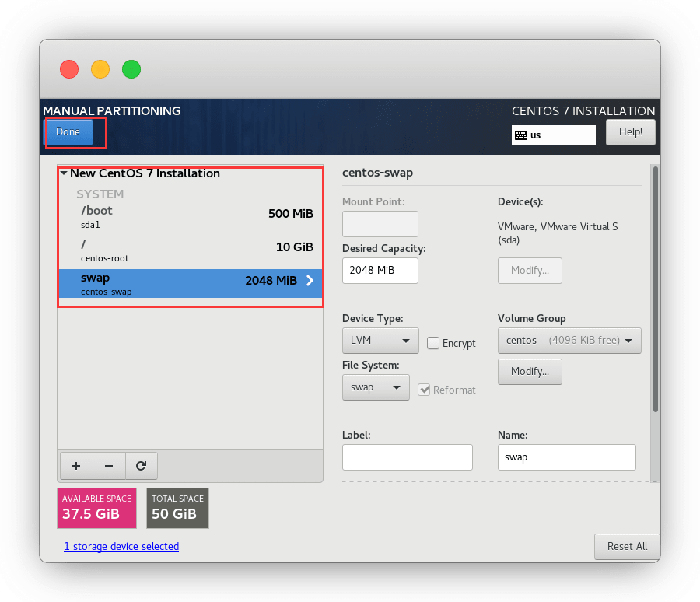Click the Reset All button
This screenshot has width=700, height=602.
626,546
